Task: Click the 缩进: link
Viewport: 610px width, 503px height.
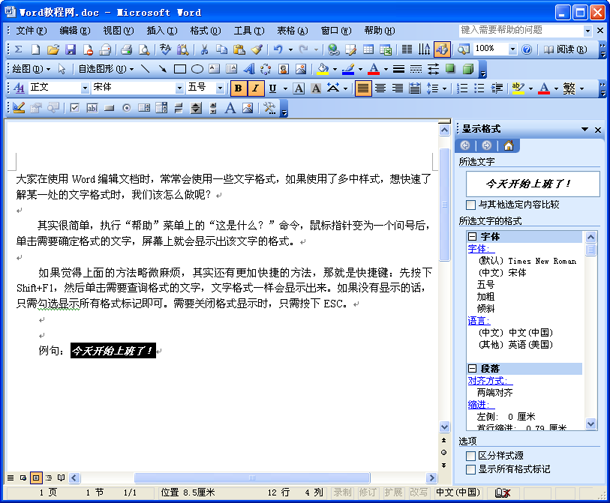Action: coord(481,405)
